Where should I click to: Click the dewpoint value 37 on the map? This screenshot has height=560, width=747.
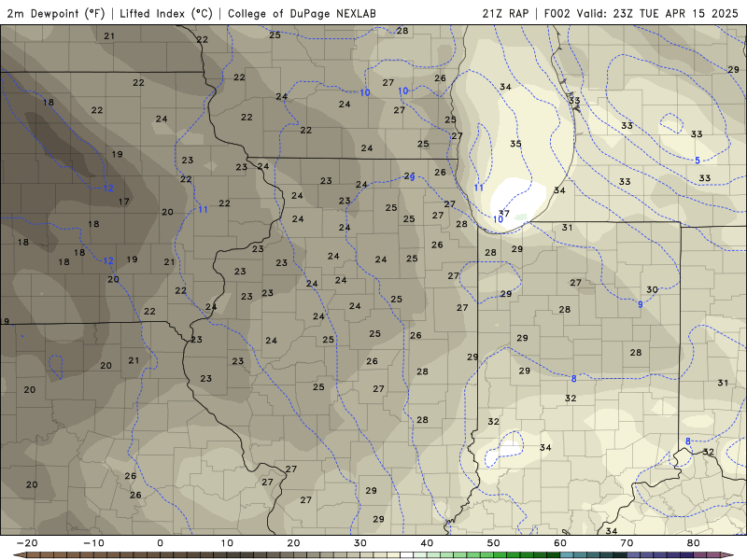pyautogui.click(x=504, y=214)
